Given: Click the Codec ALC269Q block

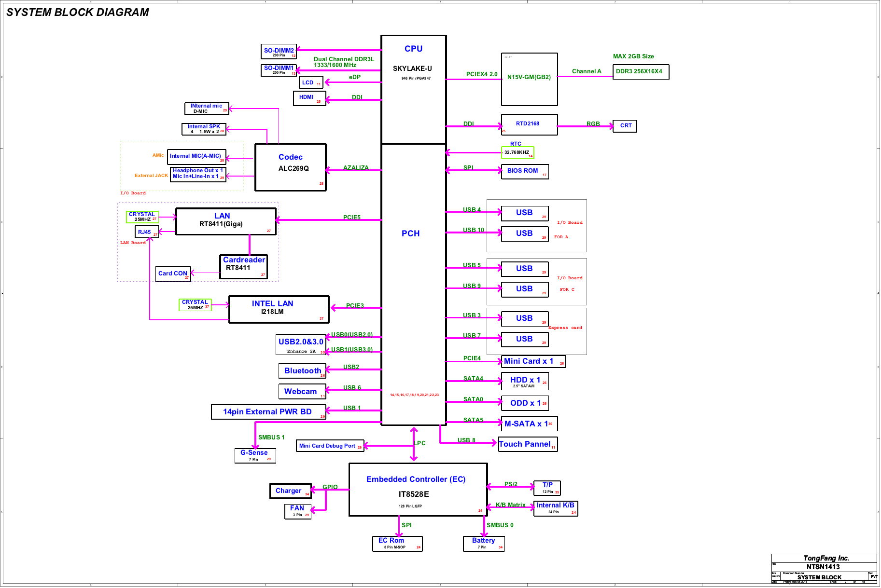Looking at the screenshot, I should [291, 167].
